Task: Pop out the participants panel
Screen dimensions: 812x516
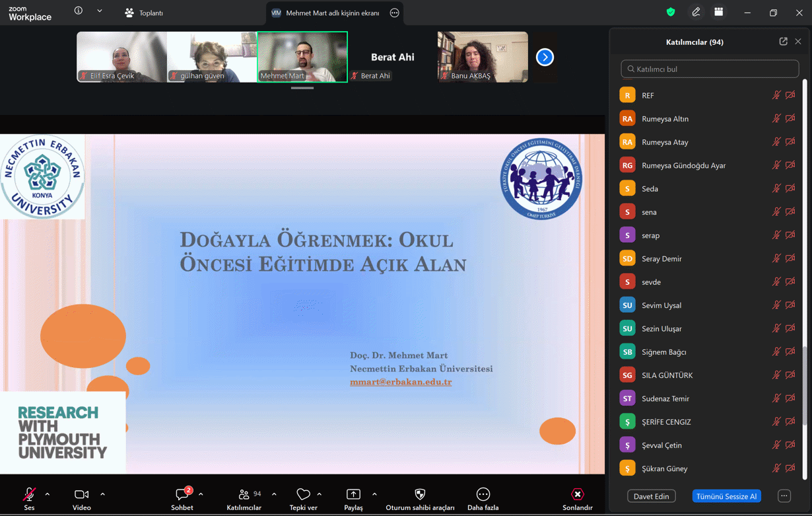Action: (783, 42)
